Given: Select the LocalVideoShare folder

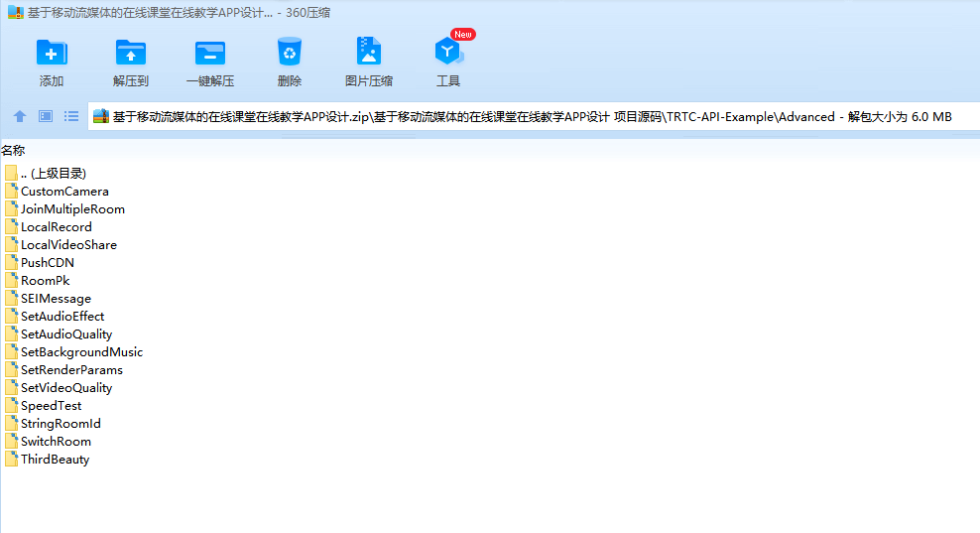Looking at the screenshot, I should (x=61, y=244).
